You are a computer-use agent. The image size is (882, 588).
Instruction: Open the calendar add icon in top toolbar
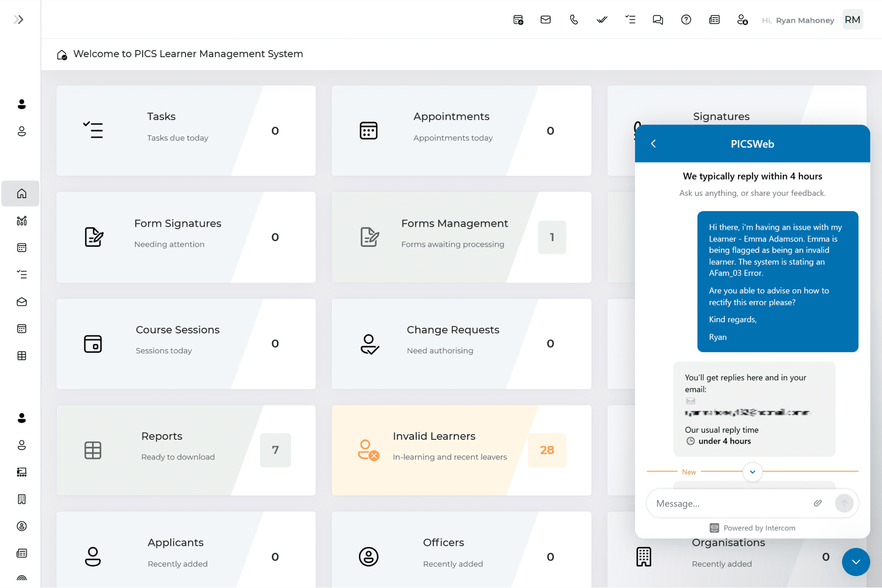pyautogui.click(x=518, y=20)
